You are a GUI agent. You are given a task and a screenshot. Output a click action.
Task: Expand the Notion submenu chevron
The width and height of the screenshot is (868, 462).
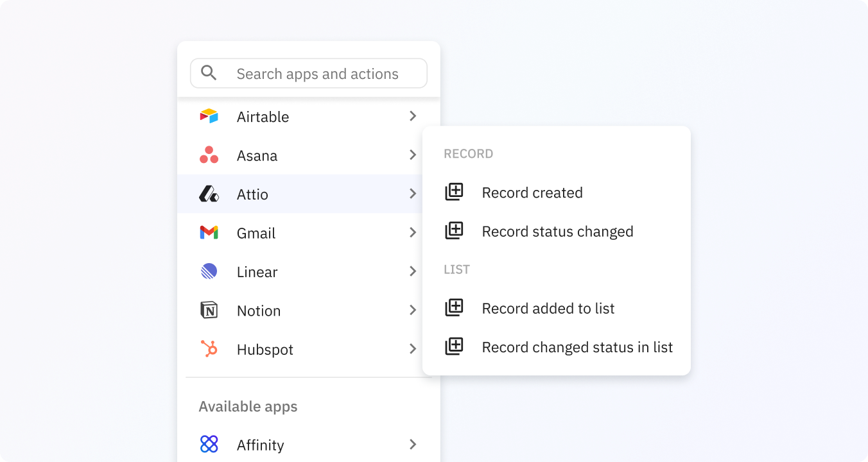pos(413,311)
